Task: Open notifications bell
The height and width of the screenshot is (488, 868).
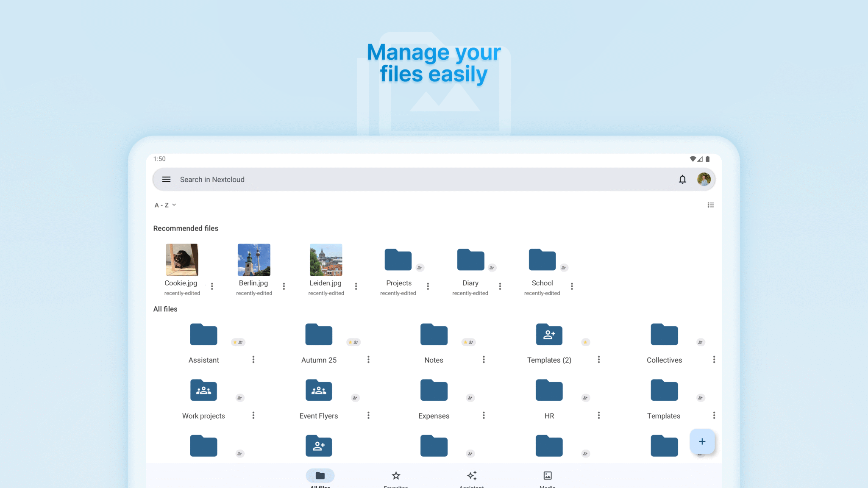Action: (682, 179)
